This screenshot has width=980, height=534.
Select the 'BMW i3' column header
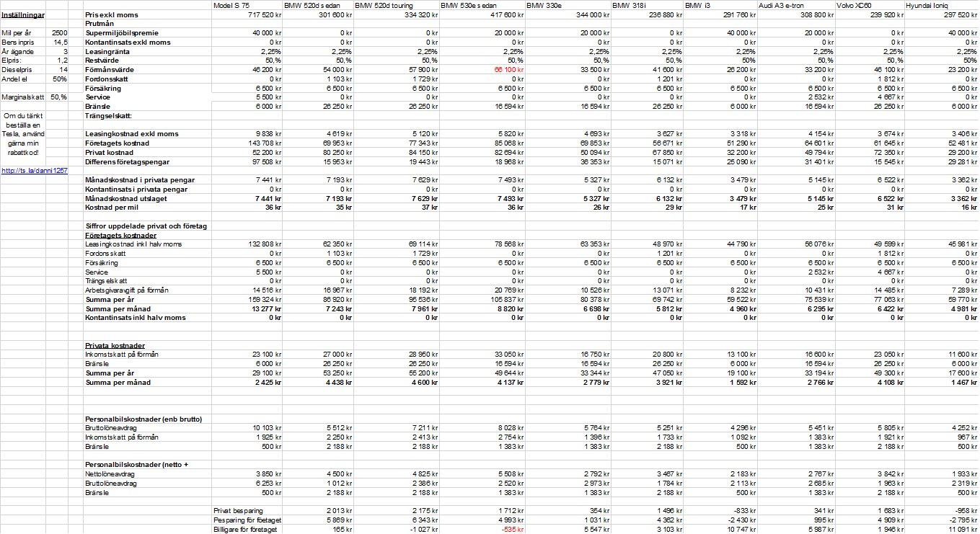point(697,5)
